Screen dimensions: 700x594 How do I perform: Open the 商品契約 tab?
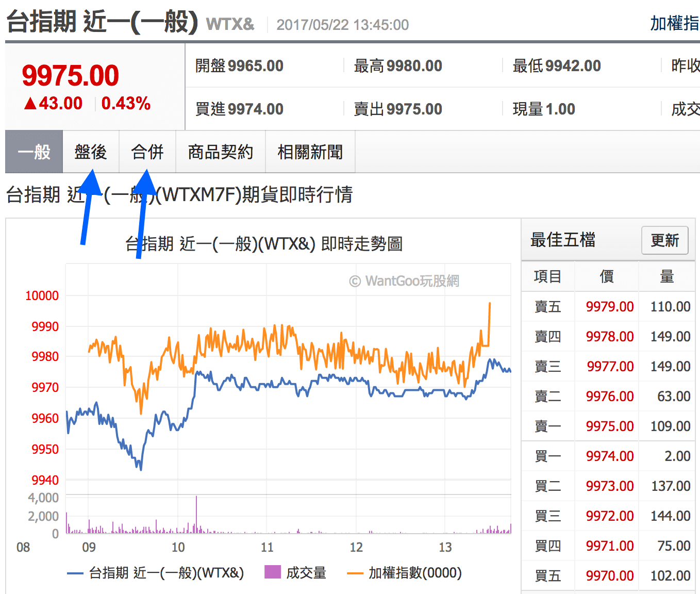pos(221,152)
